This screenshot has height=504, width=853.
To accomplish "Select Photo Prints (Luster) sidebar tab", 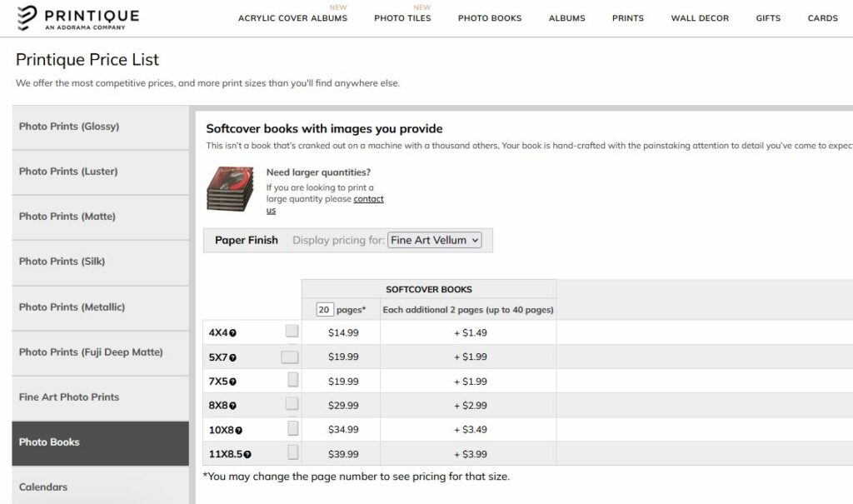I will pos(100,172).
